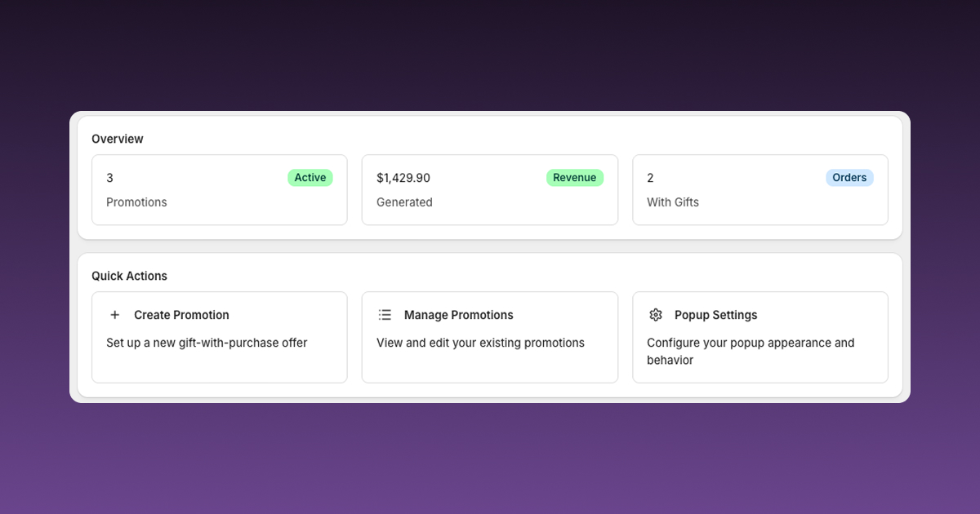Click the gear icon beside Popup Settings
The width and height of the screenshot is (980, 514).
coord(655,315)
